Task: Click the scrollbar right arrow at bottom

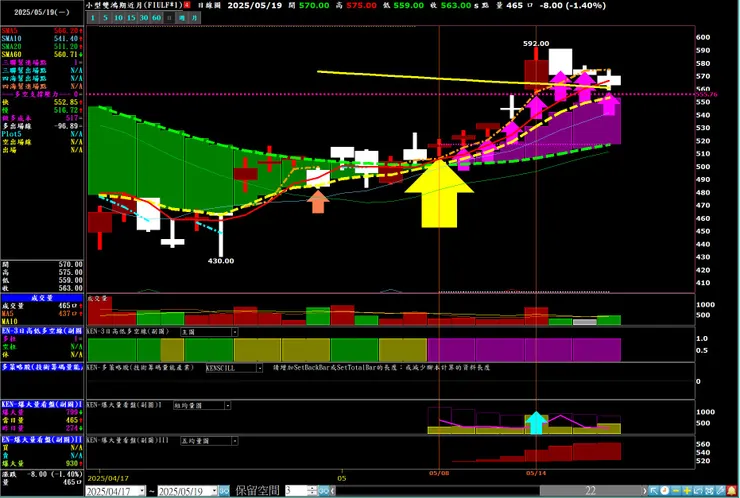Action: [644, 491]
